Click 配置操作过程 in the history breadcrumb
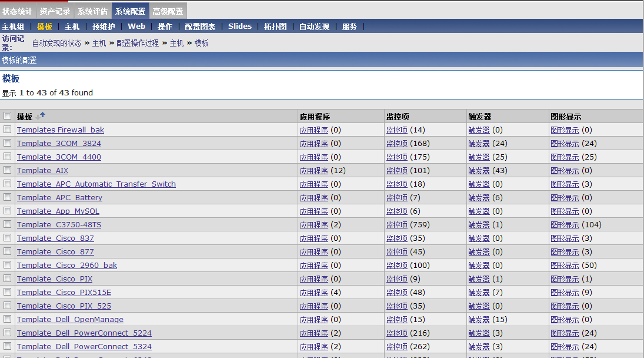The width and height of the screenshot is (644, 358). tap(138, 43)
